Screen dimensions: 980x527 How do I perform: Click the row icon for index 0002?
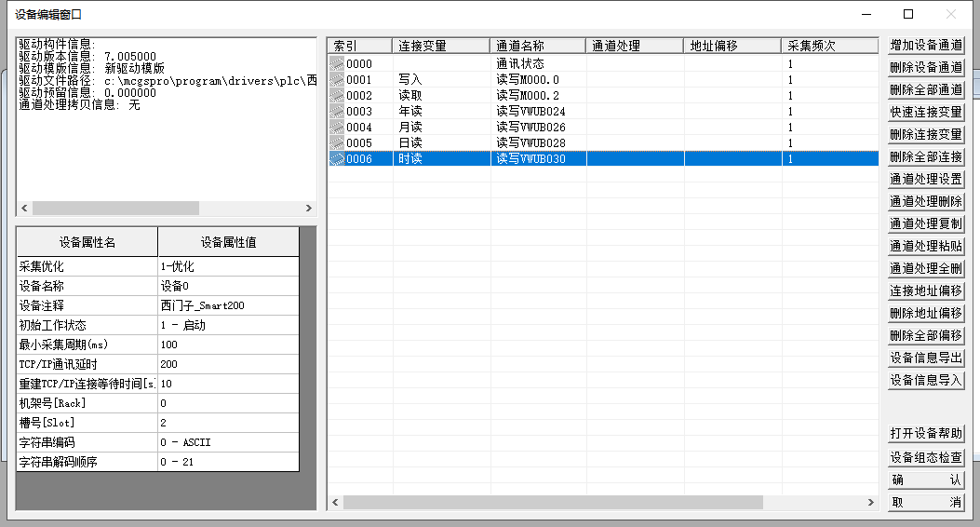[337, 96]
